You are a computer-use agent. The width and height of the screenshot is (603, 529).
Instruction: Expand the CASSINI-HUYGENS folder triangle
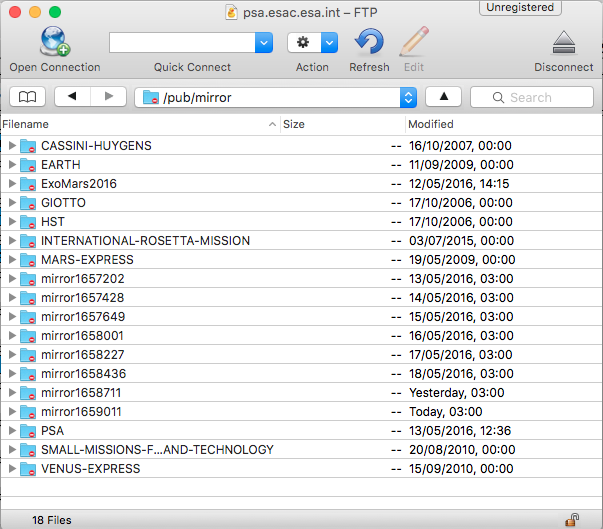coord(12,145)
